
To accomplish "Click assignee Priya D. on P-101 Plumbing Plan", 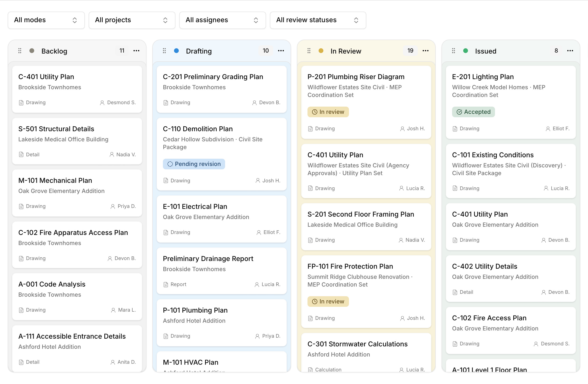I will (x=267, y=336).
